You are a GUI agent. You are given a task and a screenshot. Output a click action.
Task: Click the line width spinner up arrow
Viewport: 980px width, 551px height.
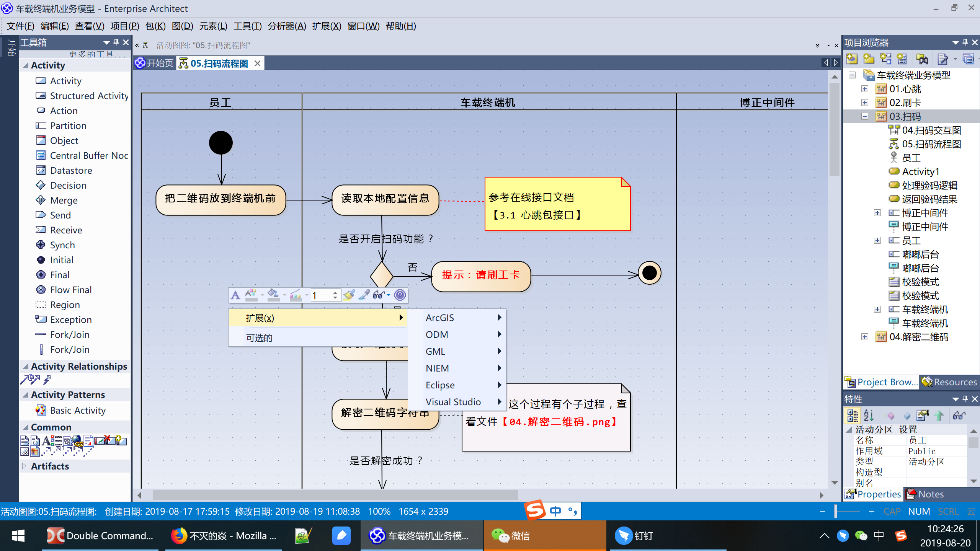[335, 292]
